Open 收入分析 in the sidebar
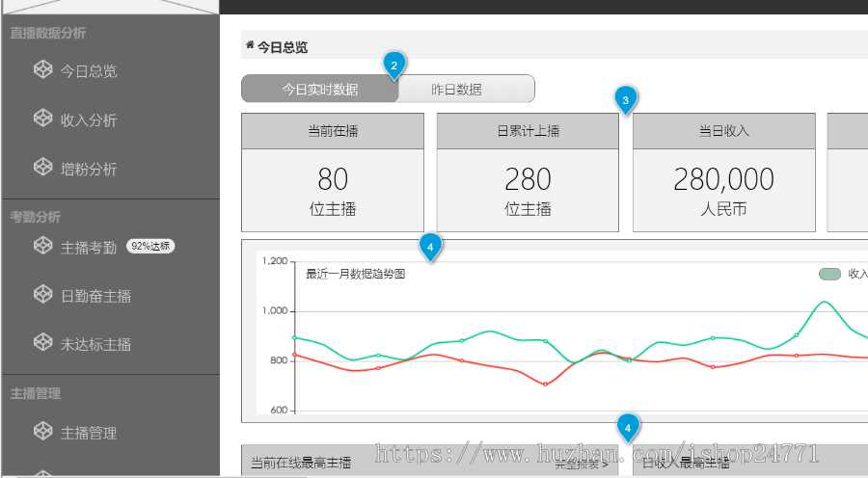 click(x=89, y=120)
